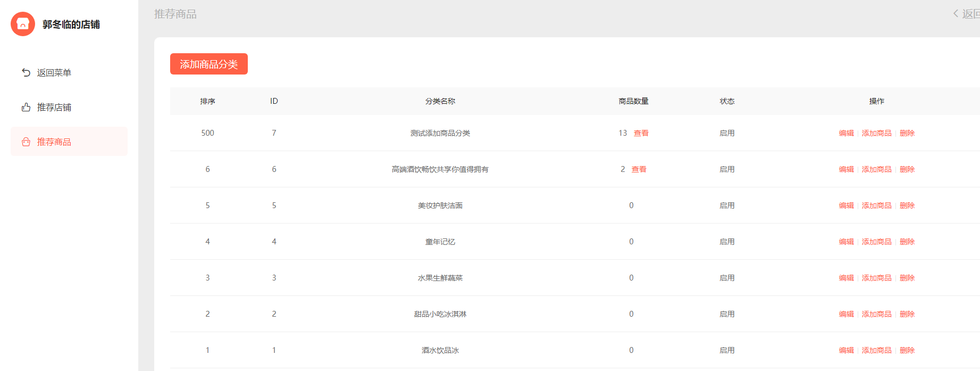The image size is (980, 371).
Task: Edit the 童年记忆 category
Action: tap(847, 242)
